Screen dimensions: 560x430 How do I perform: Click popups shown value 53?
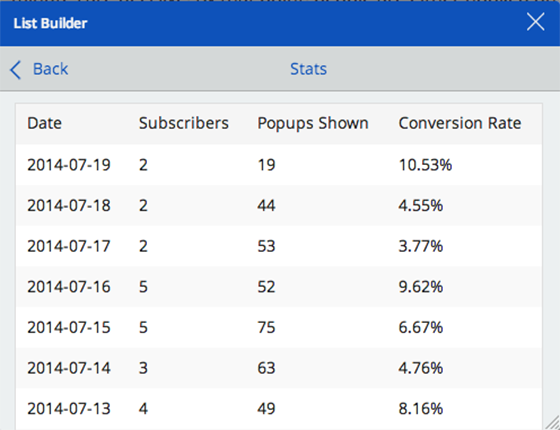coord(266,246)
